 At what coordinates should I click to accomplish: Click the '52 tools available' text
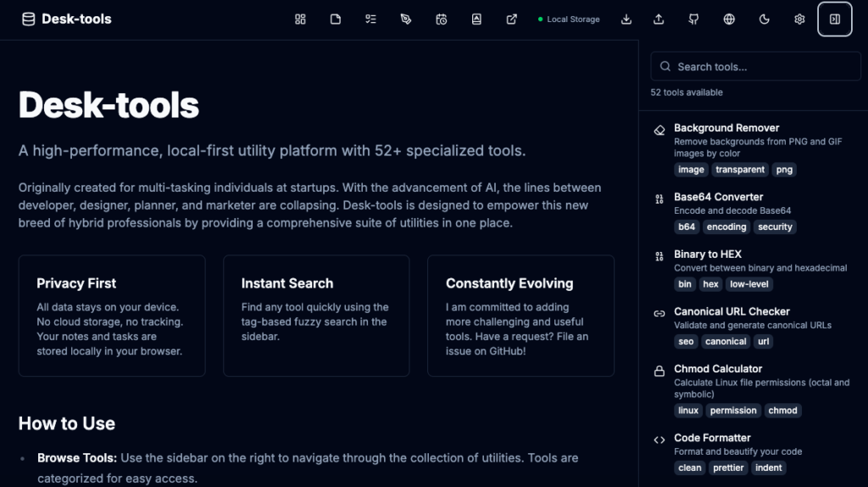coord(687,92)
